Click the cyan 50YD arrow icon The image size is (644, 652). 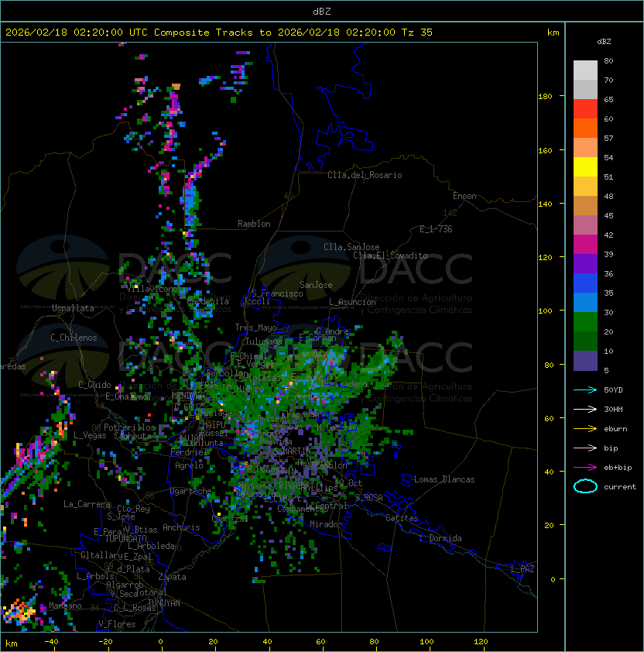(x=585, y=390)
